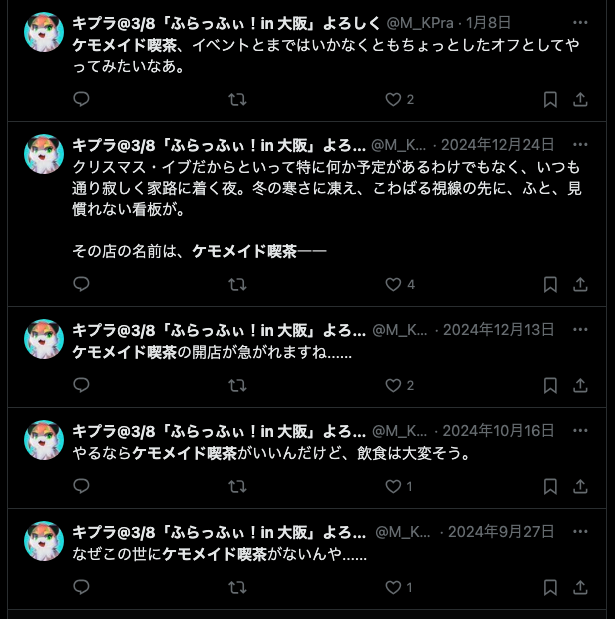Like the tweet dated 1月8日
The height and width of the screenshot is (619, 615).
[x=393, y=99]
